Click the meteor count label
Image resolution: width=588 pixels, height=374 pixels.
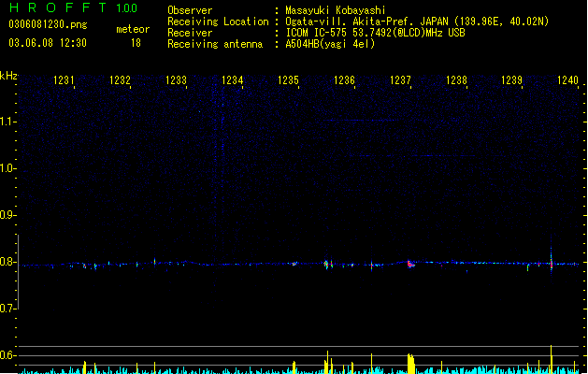133,29
